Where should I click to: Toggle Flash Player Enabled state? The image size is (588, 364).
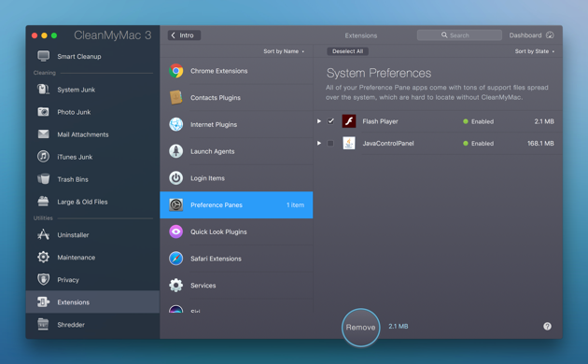(478, 121)
